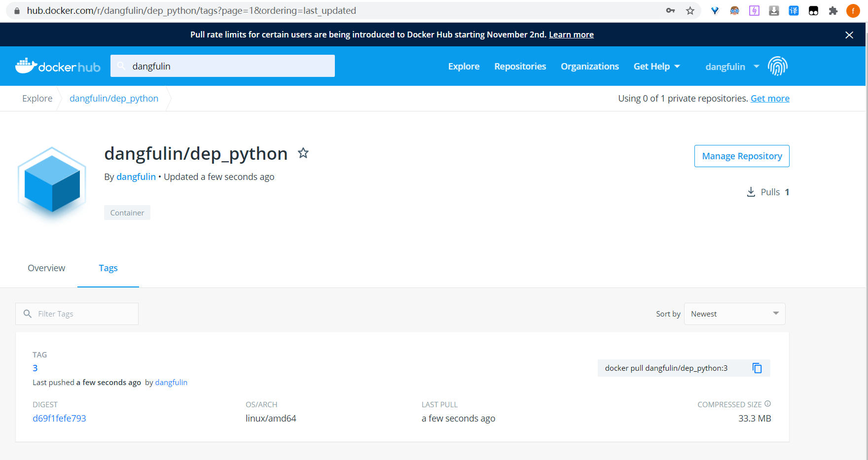Click the Pulls count 1
This screenshot has height=460, width=868.
coord(787,192)
